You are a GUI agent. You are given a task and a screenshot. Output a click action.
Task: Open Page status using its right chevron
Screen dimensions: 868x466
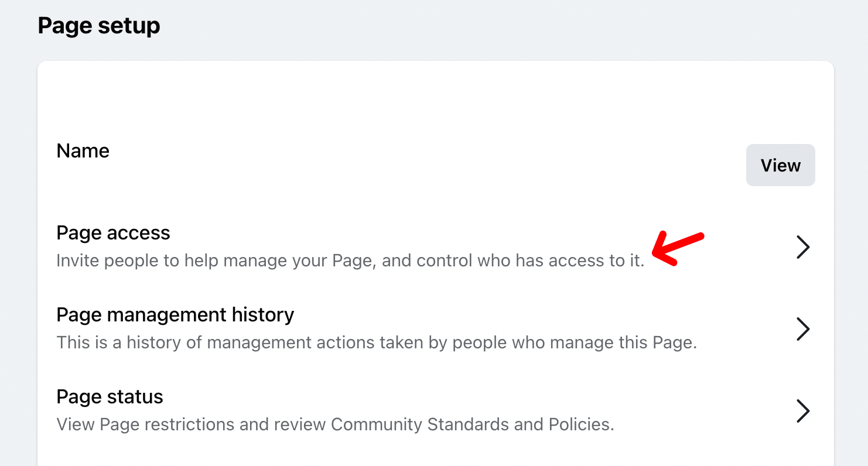(x=803, y=411)
